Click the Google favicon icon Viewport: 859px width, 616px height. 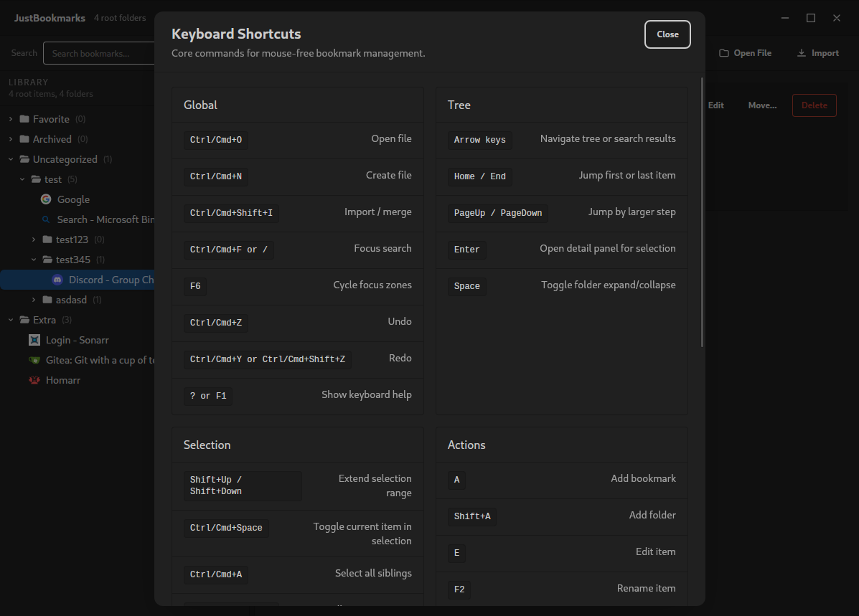point(46,199)
